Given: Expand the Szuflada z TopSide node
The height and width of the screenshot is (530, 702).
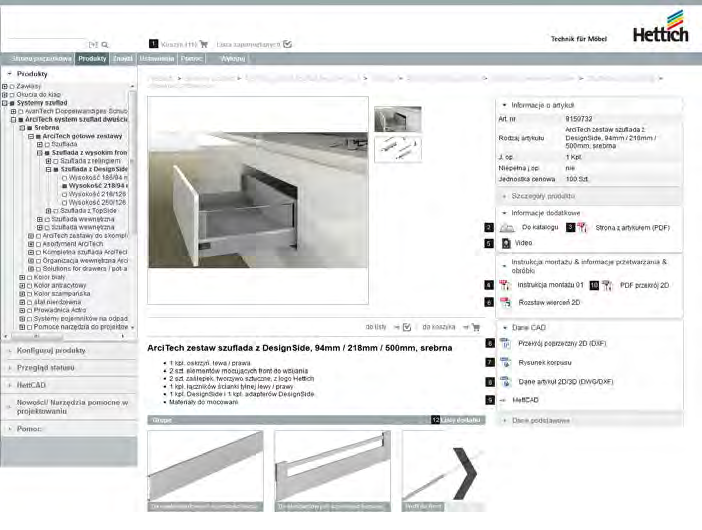Looking at the screenshot, I should (48, 211).
